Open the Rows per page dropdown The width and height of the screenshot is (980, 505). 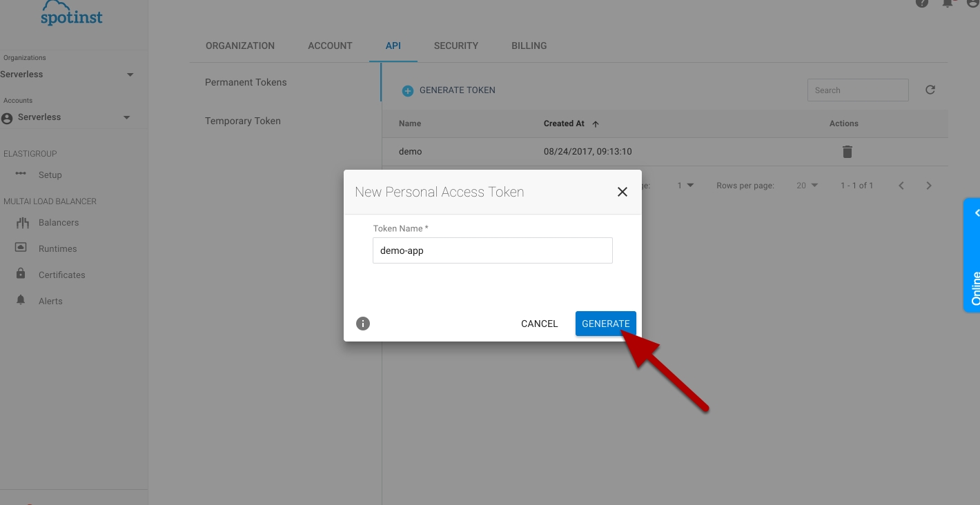click(x=807, y=186)
